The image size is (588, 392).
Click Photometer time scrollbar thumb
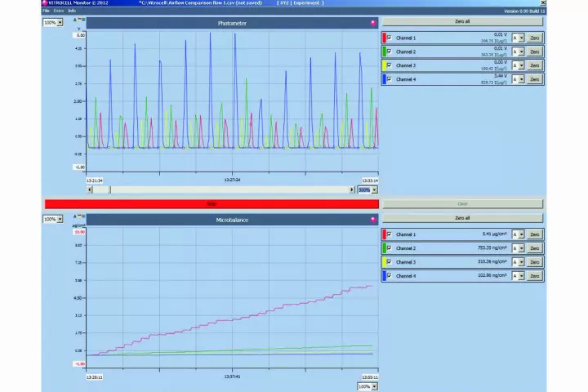point(101,189)
